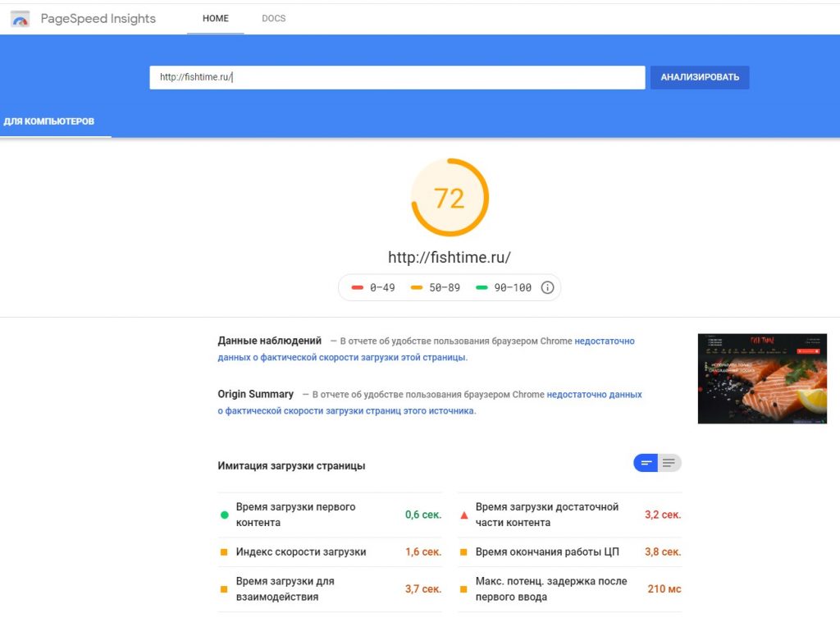Click the info icon beside score legend
This screenshot has width=840, height=618.
pos(547,287)
